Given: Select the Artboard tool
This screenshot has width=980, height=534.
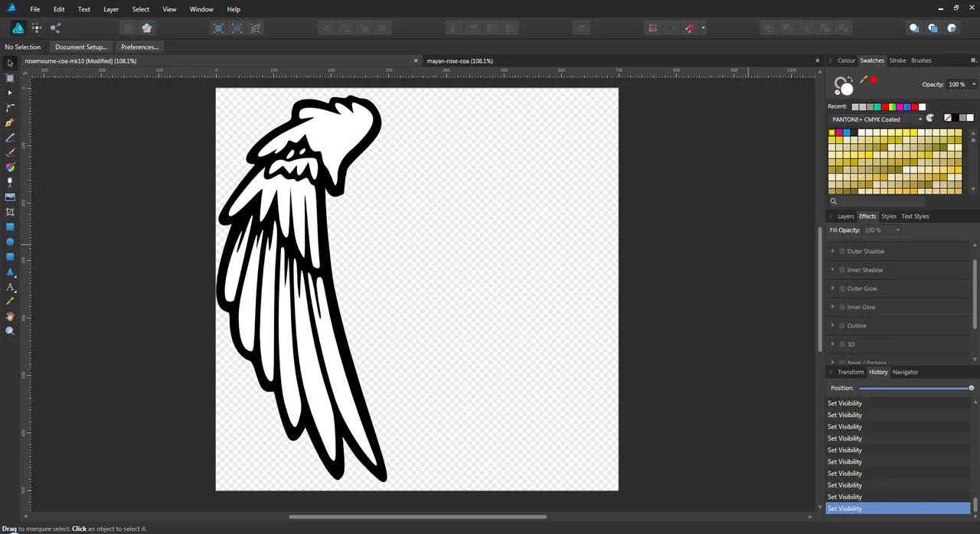Looking at the screenshot, I should [10, 78].
